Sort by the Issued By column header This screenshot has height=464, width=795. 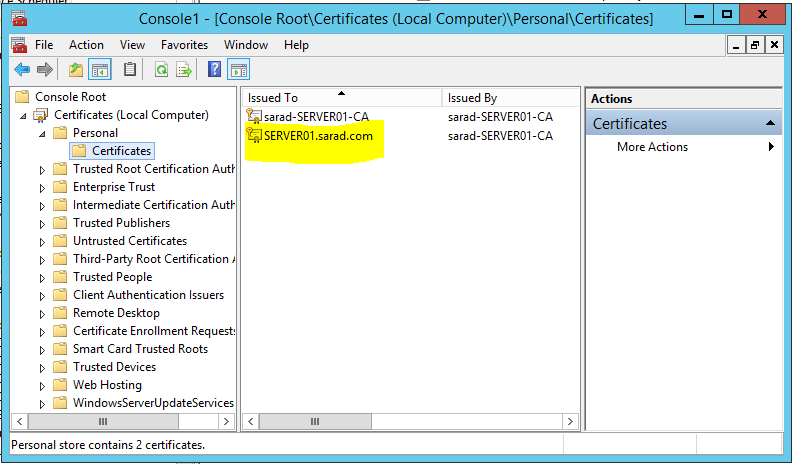511,97
